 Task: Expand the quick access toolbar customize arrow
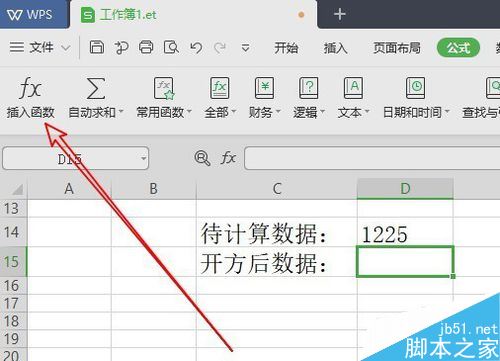(246, 48)
